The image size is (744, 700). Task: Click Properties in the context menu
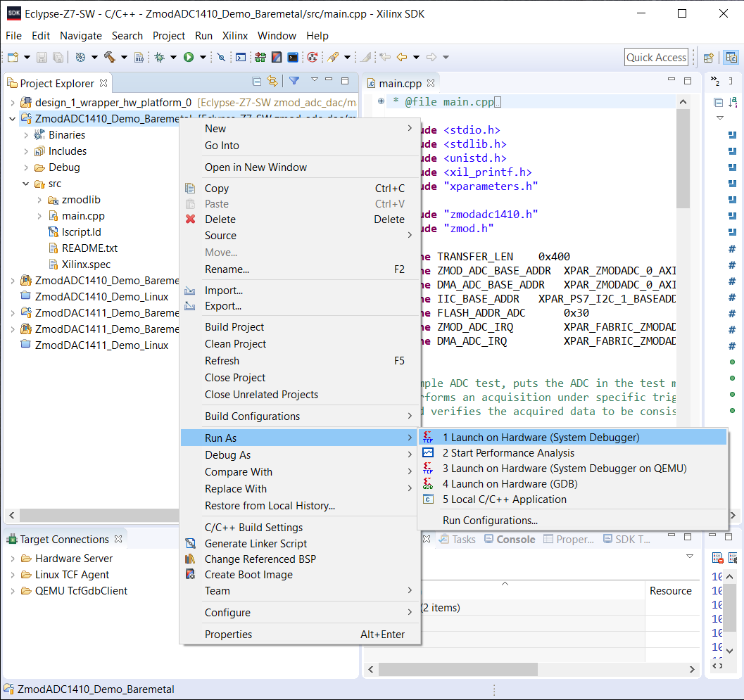click(x=301, y=634)
